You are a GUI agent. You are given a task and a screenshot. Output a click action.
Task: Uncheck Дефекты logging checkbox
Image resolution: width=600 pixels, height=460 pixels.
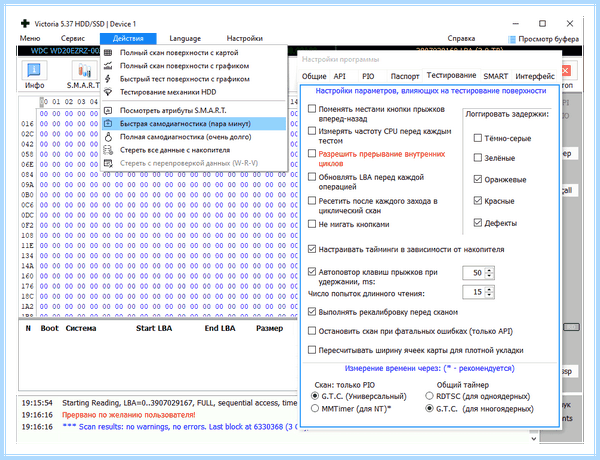478,223
